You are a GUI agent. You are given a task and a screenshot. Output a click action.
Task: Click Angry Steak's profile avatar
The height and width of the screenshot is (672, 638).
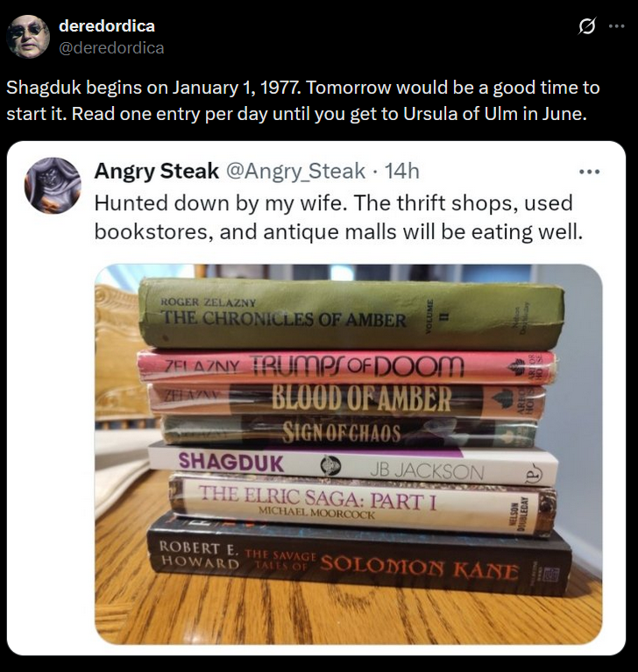click(x=53, y=185)
